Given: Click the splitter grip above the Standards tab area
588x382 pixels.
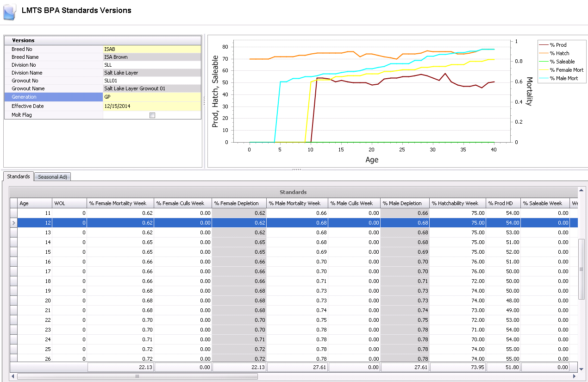Looking at the screenshot, I should coord(296,169).
